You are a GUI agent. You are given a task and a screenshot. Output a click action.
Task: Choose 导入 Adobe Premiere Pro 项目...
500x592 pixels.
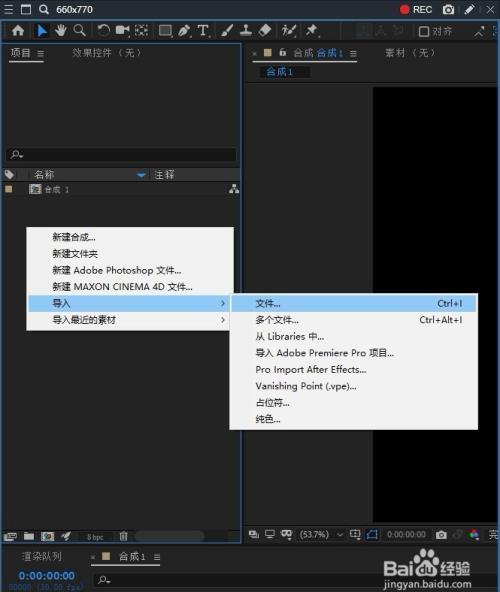pyautogui.click(x=353, y=353)
